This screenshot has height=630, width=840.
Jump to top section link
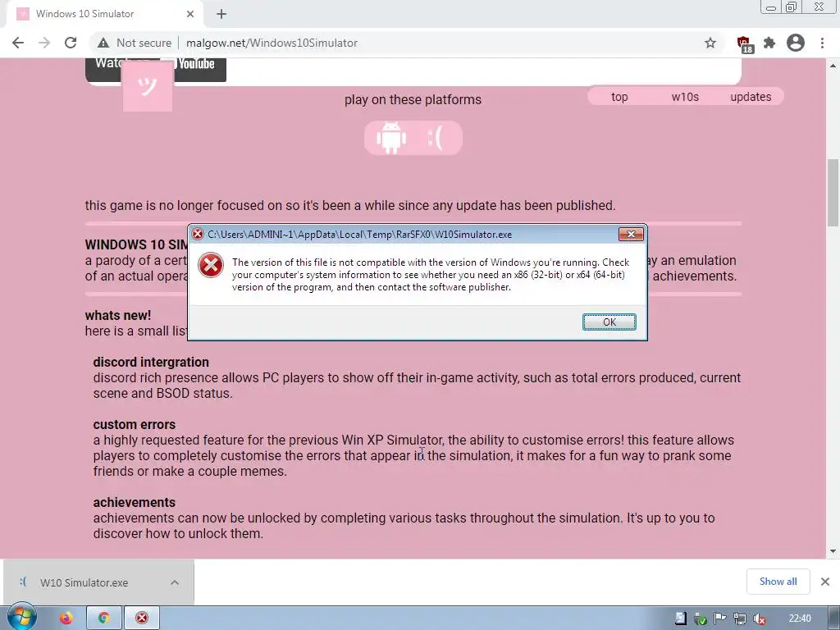[x=619, y=97]
